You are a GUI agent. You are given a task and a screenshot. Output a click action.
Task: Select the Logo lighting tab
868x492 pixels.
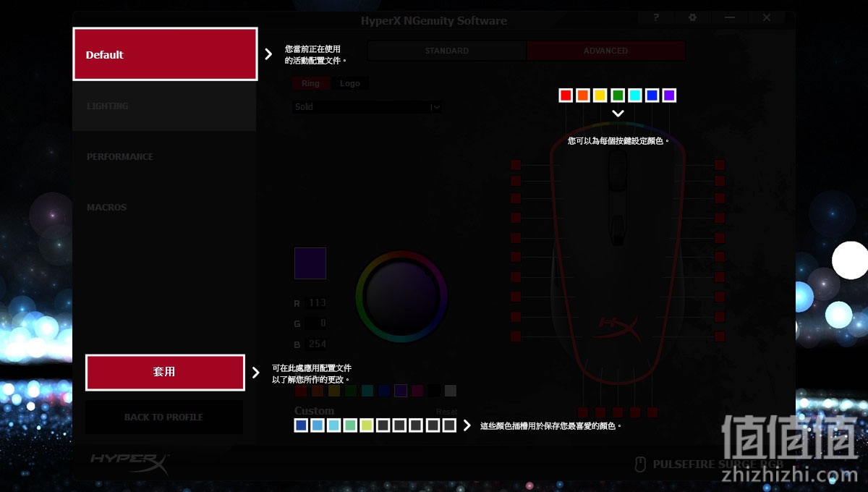pyautogui.click(x=350, y=83)
